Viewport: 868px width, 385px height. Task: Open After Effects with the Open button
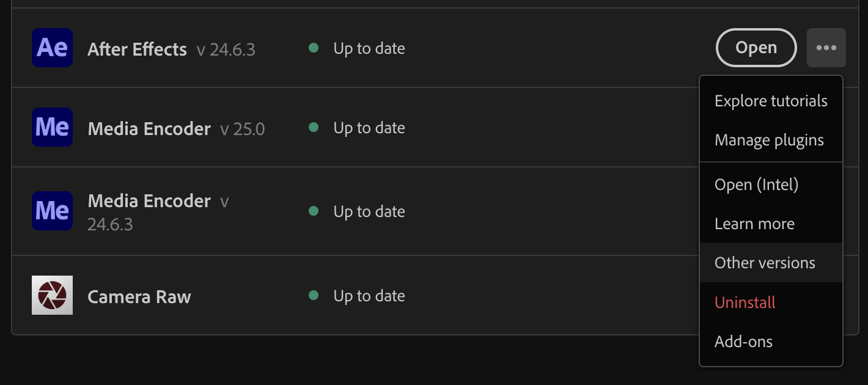(x=756, y=48)
